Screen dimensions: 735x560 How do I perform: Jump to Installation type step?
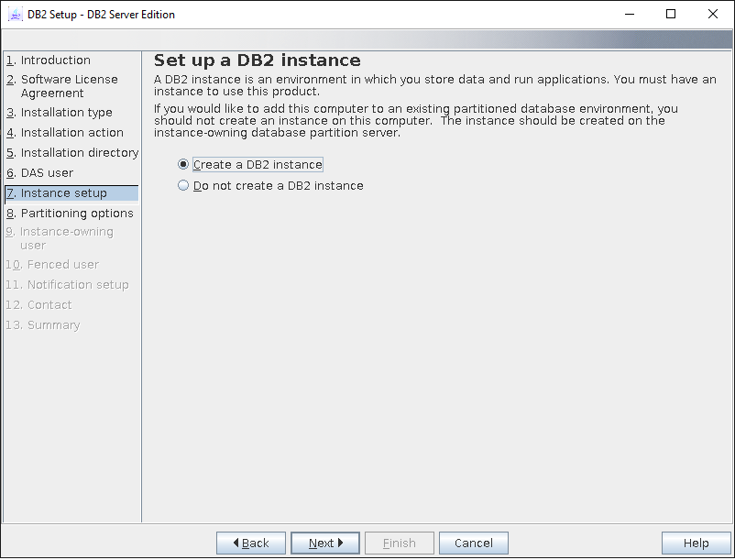[x=66, y=113]
